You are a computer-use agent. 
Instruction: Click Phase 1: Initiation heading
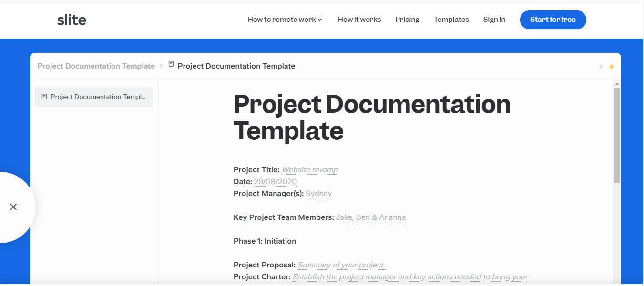point(265,241)
